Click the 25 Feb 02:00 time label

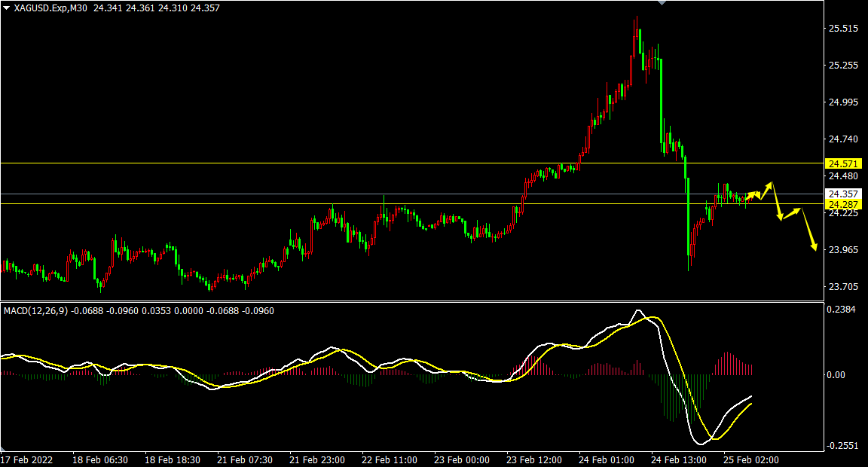click(751, 459)
